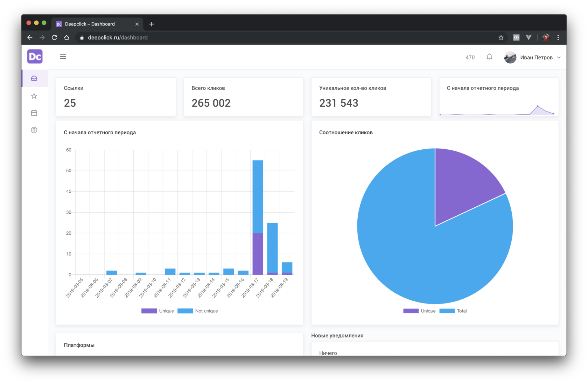588x384 pixels.
Task: Select the Deepclick – Dashboard tab
Action: pos(97,24)
